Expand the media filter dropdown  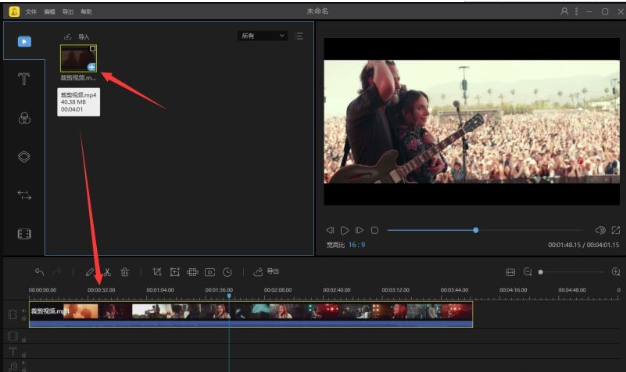click(262, 36)
